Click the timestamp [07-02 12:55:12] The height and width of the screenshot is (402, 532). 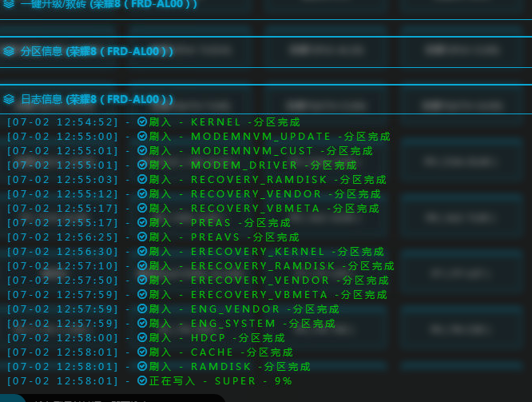(62, 194)
